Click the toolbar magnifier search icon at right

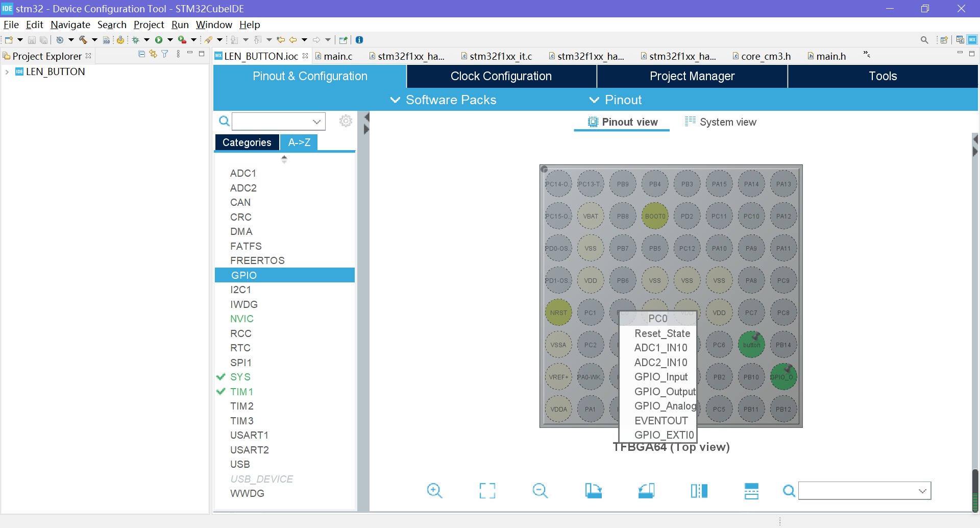click(x=924, y=40)
